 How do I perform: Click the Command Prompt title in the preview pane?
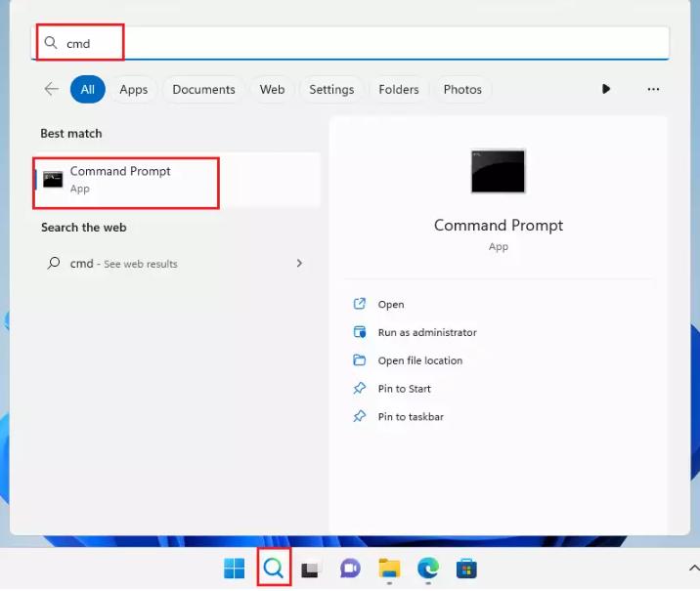point(499,226)
